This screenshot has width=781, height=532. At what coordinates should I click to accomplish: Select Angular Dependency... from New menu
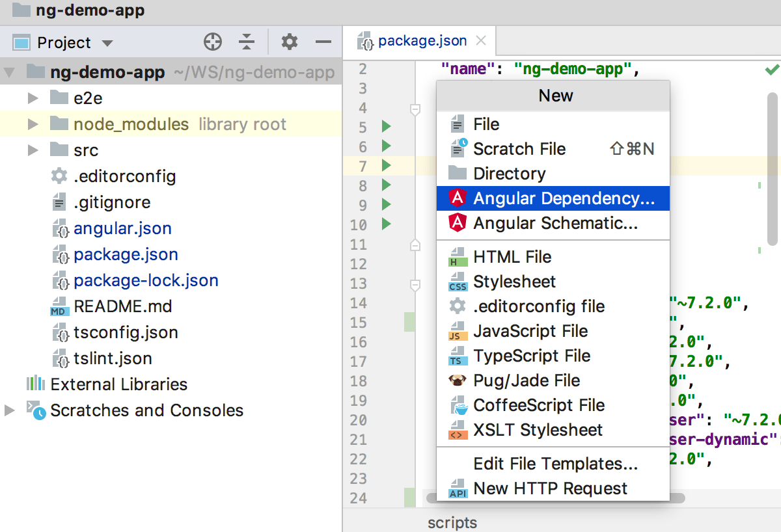(x=564, y=199)
